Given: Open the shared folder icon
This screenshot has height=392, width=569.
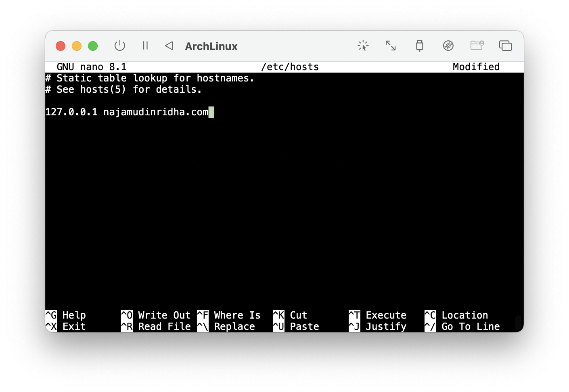Looking at the screenshot, I should pyautogui.click(x=477, y=45).
